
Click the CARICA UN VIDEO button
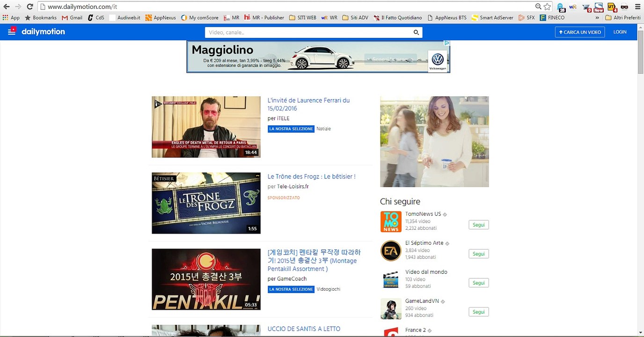coord(580,32)
